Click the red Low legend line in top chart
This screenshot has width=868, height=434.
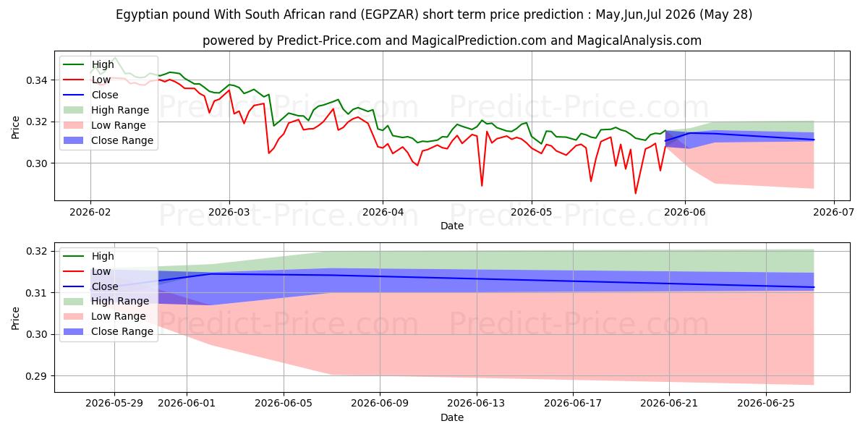[x=75, y=80]
